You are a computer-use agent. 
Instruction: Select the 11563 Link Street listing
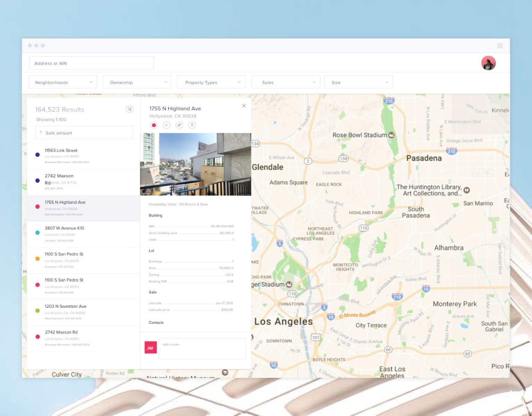(84, 156)
